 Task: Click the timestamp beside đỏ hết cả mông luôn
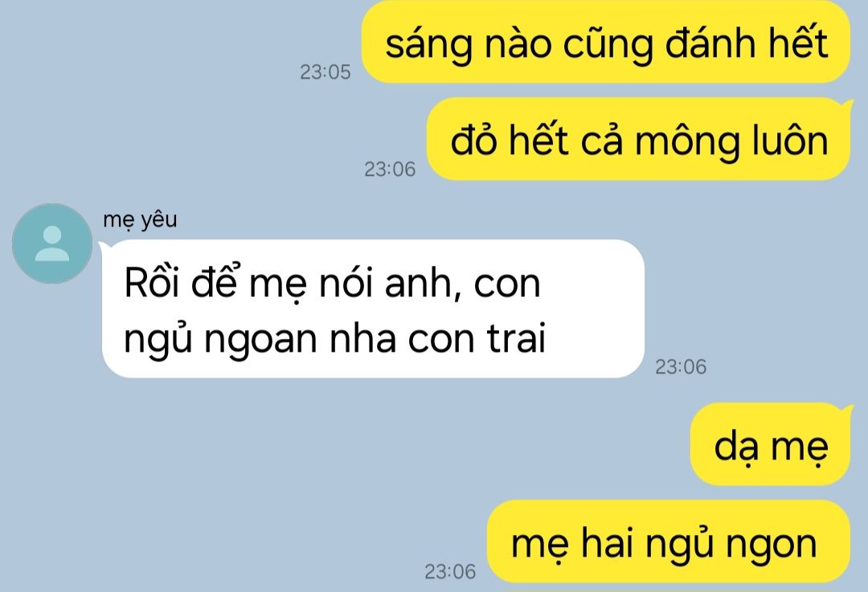(x=389, y=169)
